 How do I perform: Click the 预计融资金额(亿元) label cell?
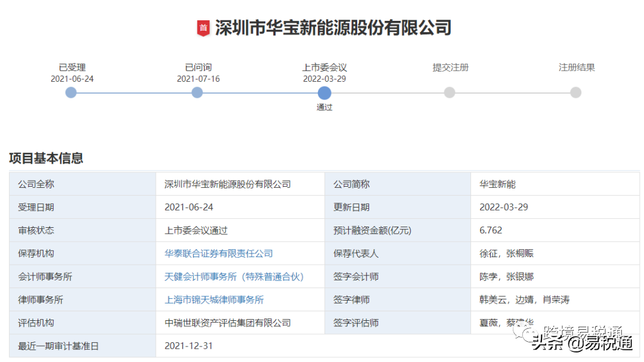398,230
